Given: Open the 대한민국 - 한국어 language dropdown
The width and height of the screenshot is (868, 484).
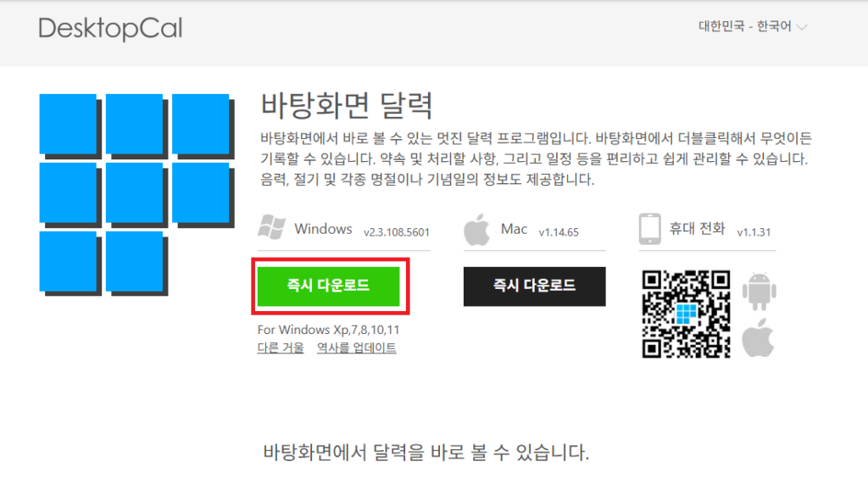Looking at the screenshot, I should coord(752,27).
